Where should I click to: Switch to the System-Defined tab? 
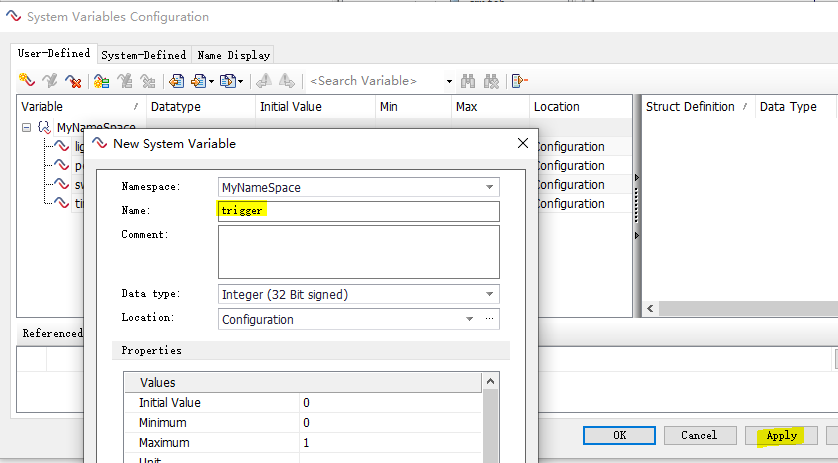click(x=144, y=55)
